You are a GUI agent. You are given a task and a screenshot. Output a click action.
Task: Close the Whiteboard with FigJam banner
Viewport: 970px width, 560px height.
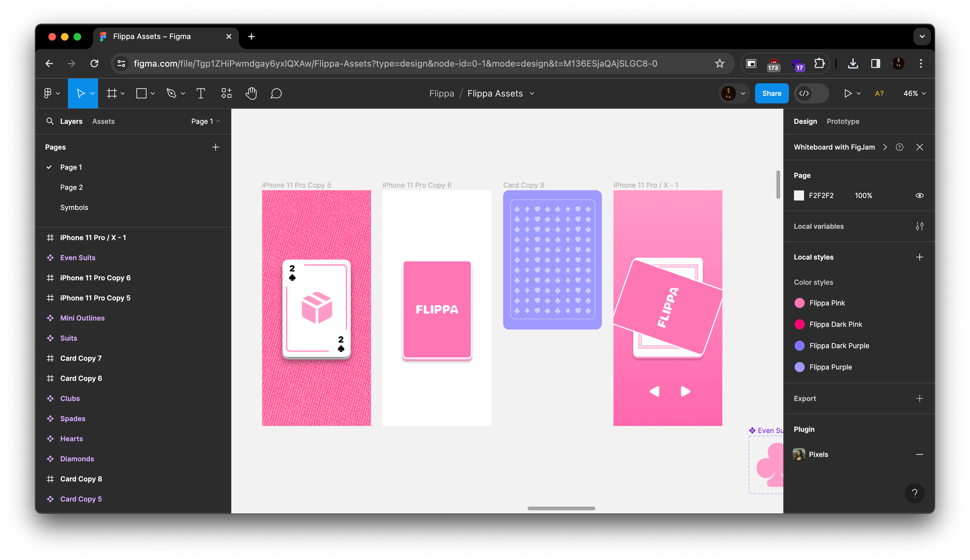click(x=919, y=147)
